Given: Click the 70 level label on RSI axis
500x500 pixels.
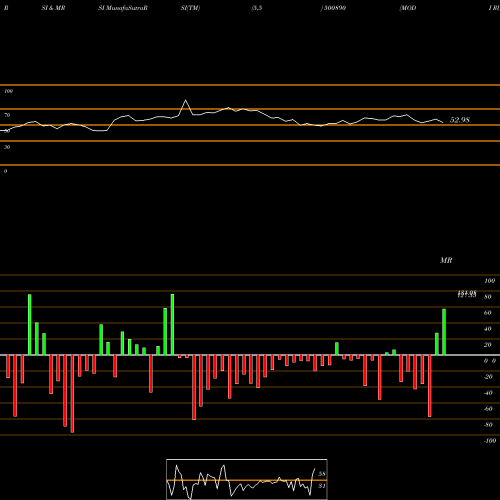Looking at the screenshot, I should tap(7, 115).
